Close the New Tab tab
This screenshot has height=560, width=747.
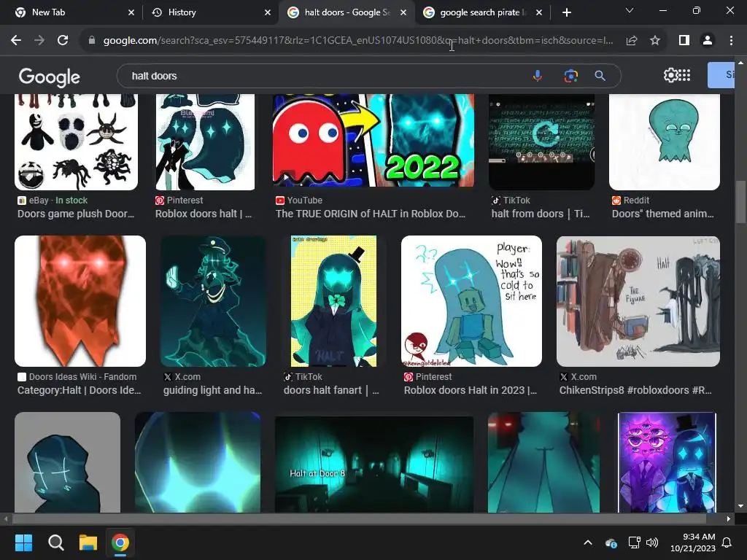tap(131, 12)
